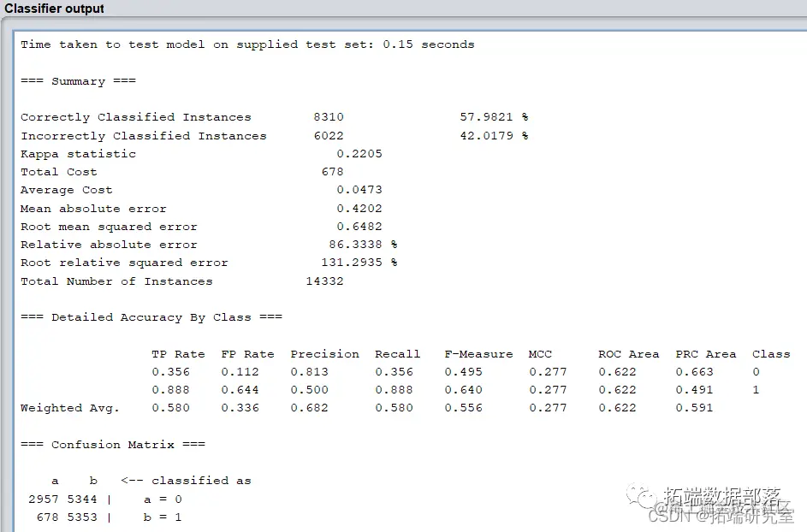Click precision value 0.813 for class 0
The image size is (807, 532).
pos(309,372)
